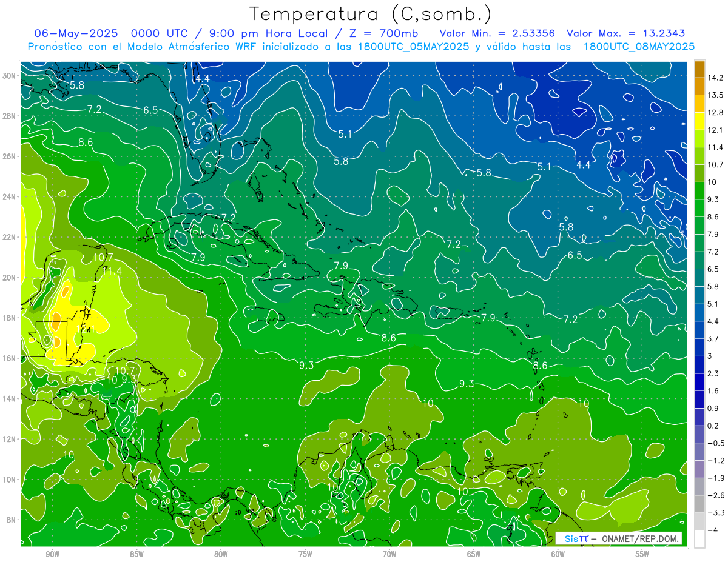Click the '70W' longitude axis label
Screen dimensions: 728x562
pyautogui.click(x=389, y=554)
